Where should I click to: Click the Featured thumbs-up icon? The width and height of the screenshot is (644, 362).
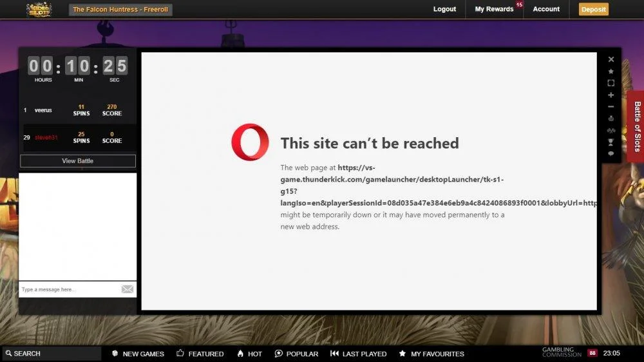pos(180,353)
